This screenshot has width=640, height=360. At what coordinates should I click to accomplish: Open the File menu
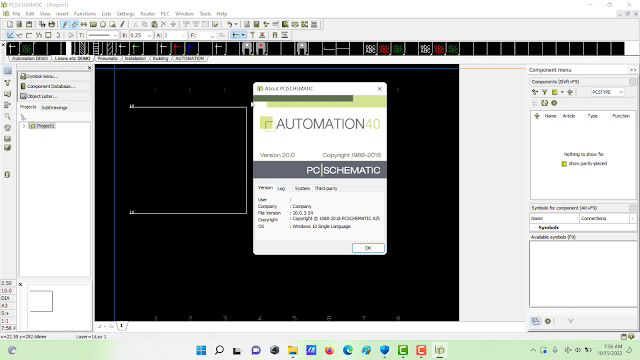(16, 14)
